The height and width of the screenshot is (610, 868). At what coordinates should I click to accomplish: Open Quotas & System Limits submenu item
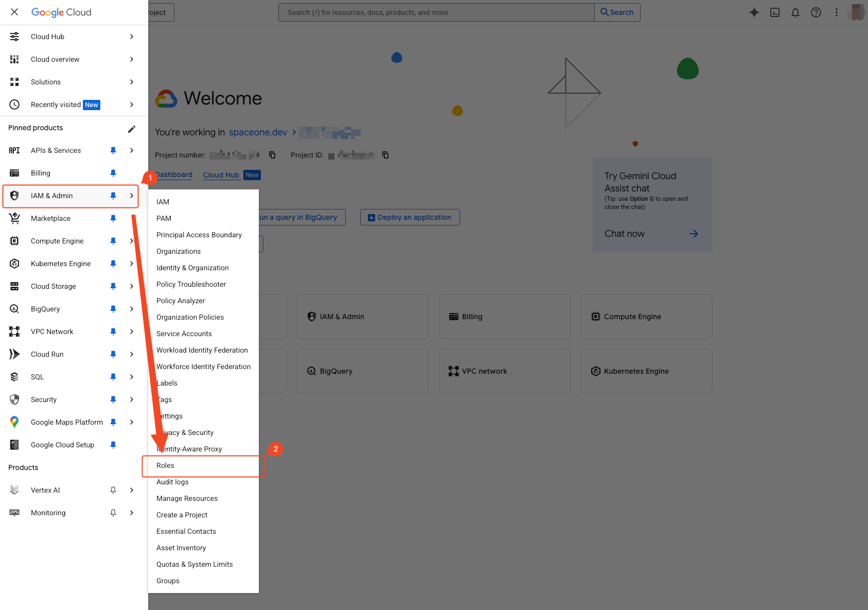pos(203,564)
